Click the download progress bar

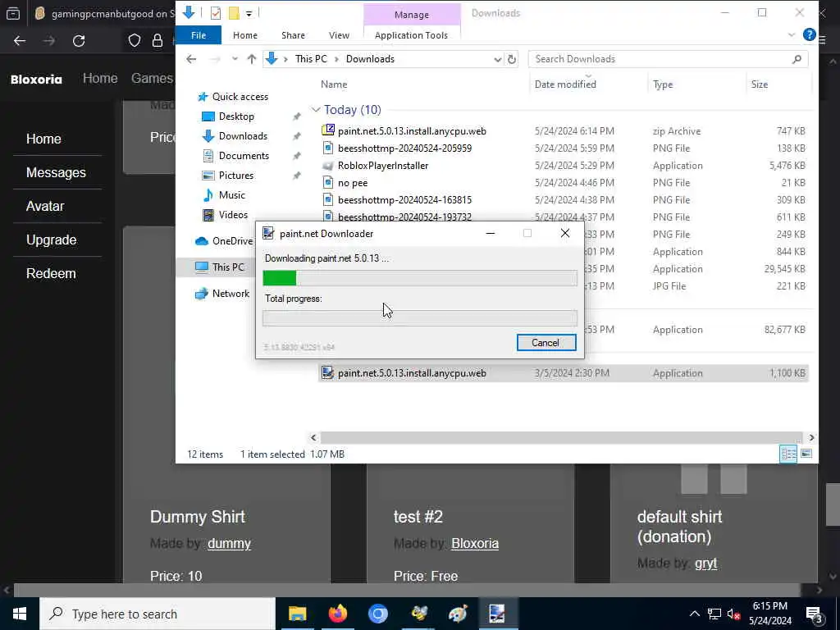[x=420, y=278]
